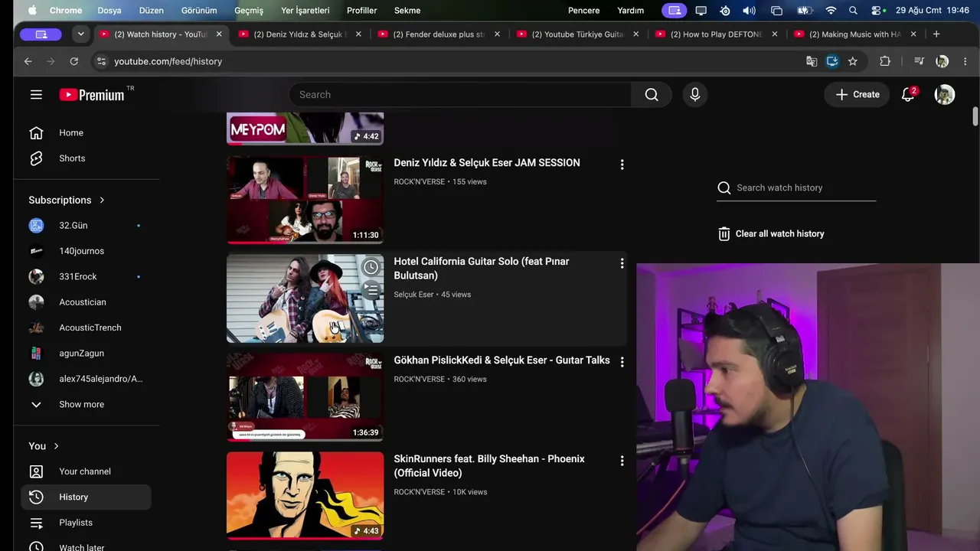The height and width of the screenshot is (551, 980).
Task: Click the search magnifier button
Action: click(x=652, y=94)
